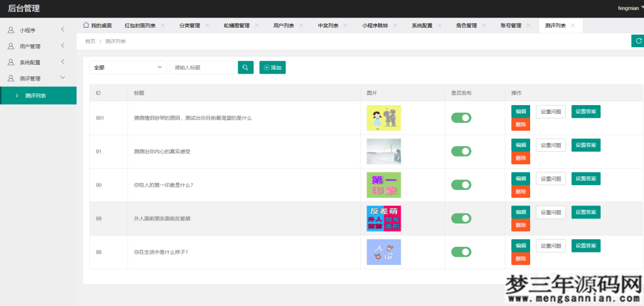Click the 添加 button
Image resolution: width=644 pixels, height=306 pixels.
pos(272,67)
